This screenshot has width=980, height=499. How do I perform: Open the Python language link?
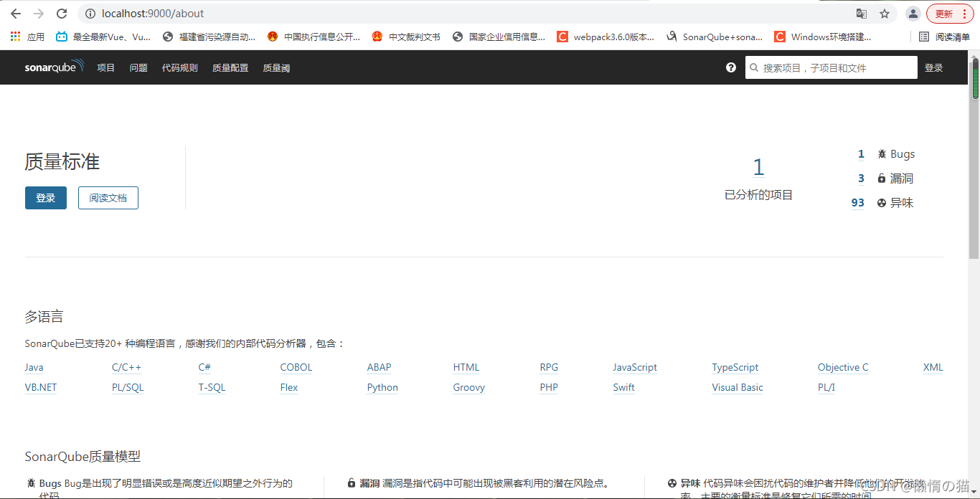coord(382,387)
